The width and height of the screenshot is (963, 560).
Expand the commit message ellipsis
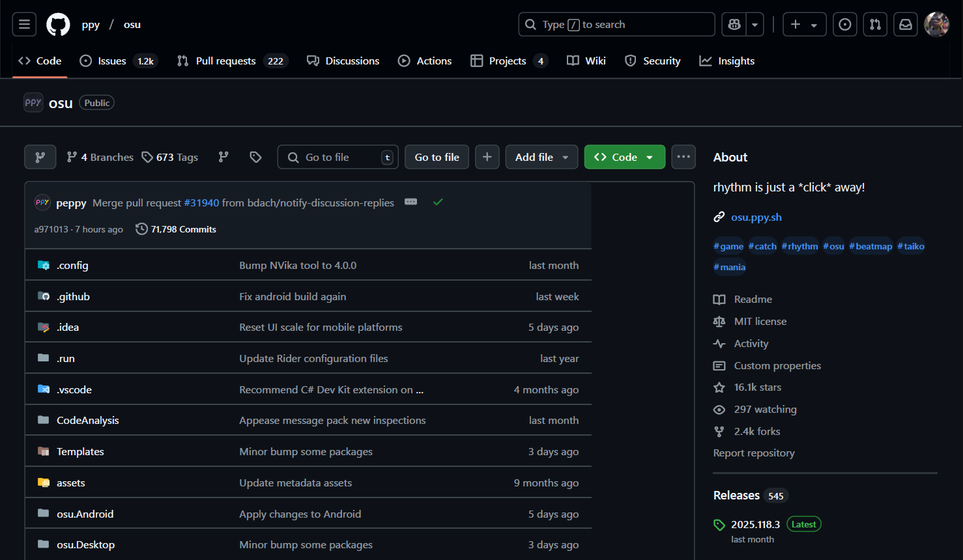point(410,202)
